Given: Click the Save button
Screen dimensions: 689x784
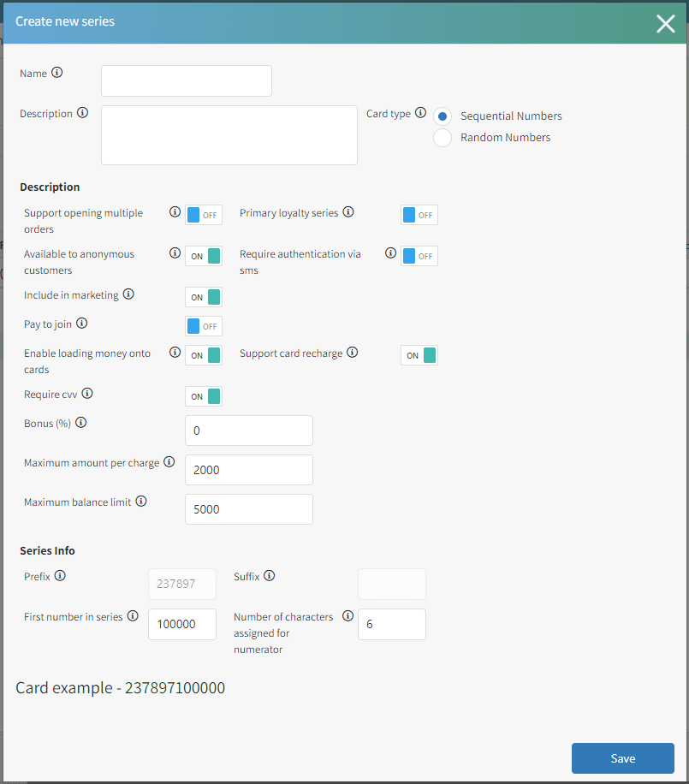Looking at the screenshot, I should 623,758.
